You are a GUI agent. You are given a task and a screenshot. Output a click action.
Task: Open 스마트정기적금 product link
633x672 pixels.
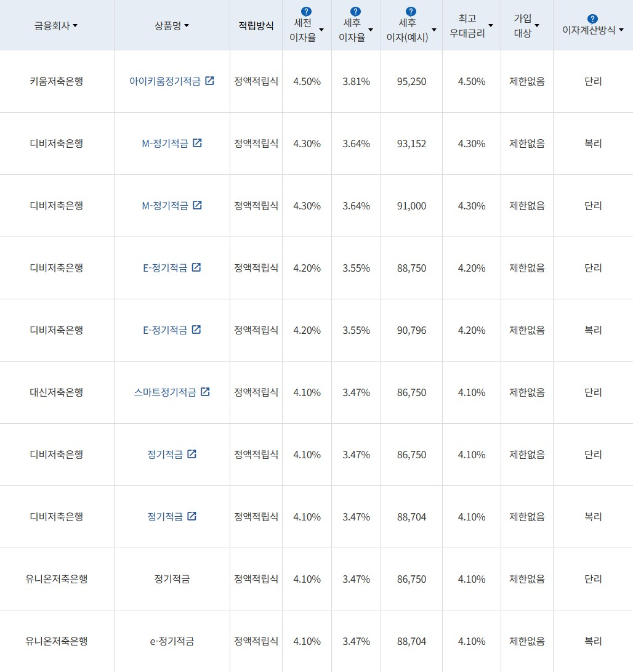click(165, 392)
